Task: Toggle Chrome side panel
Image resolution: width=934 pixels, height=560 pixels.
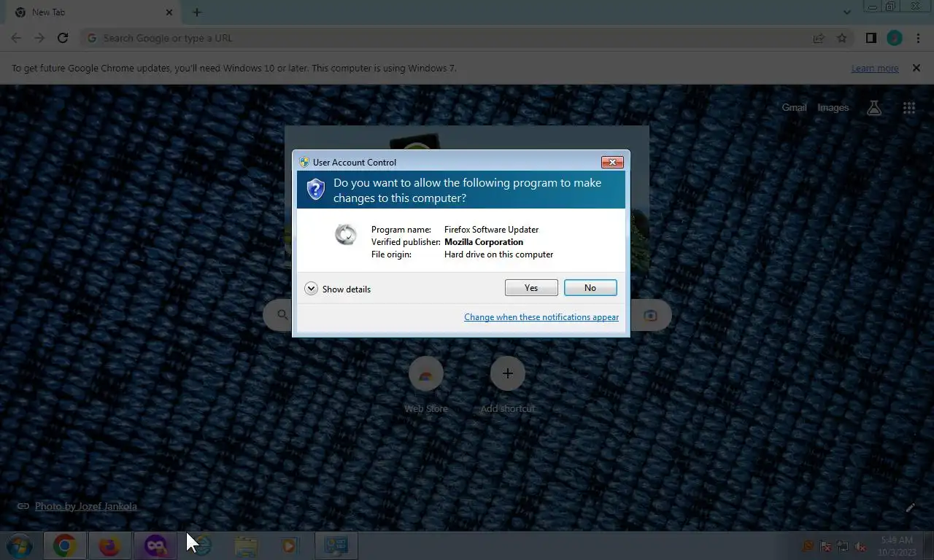Action: pos(871,38)
